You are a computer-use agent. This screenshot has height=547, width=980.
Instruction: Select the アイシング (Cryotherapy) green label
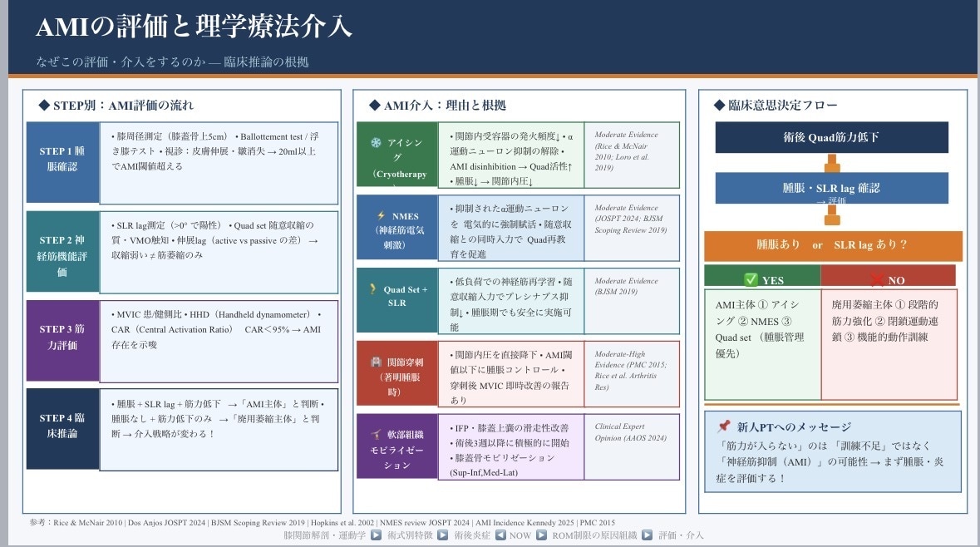(x=396, y=155)
